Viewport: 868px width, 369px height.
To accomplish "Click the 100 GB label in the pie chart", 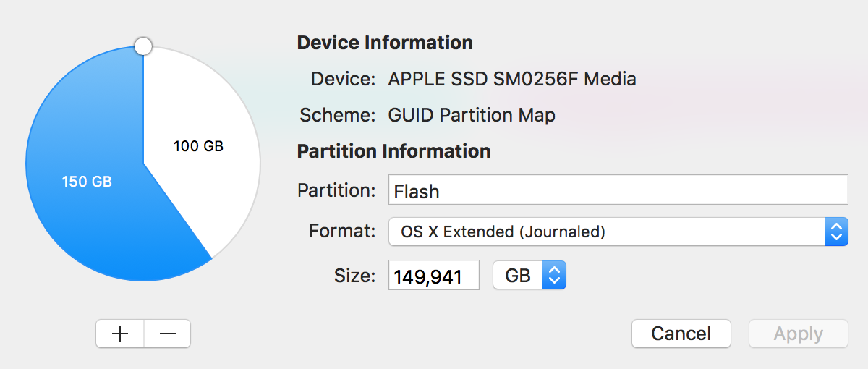I will (x=198, y=146).
